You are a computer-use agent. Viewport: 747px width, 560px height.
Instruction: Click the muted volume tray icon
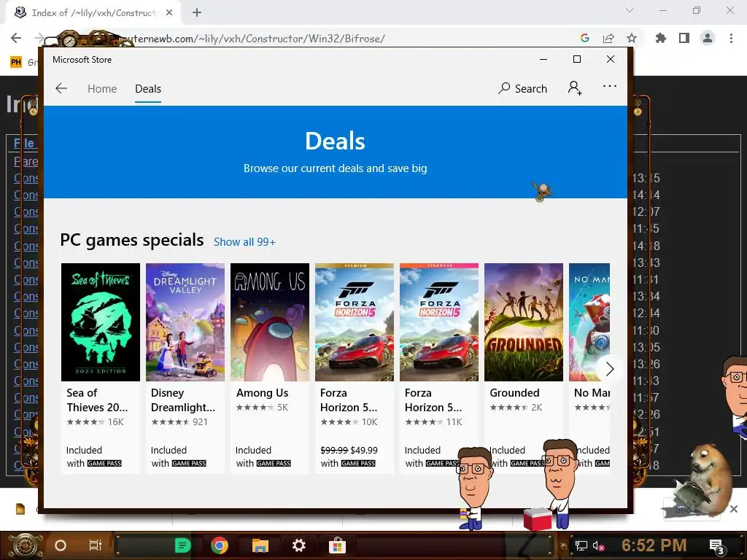598,545
